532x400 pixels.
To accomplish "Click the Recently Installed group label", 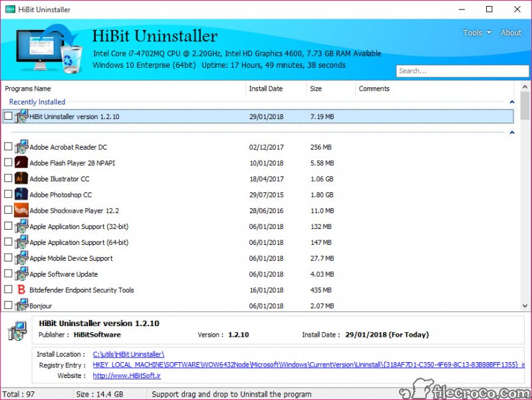I will coord(37,102).
